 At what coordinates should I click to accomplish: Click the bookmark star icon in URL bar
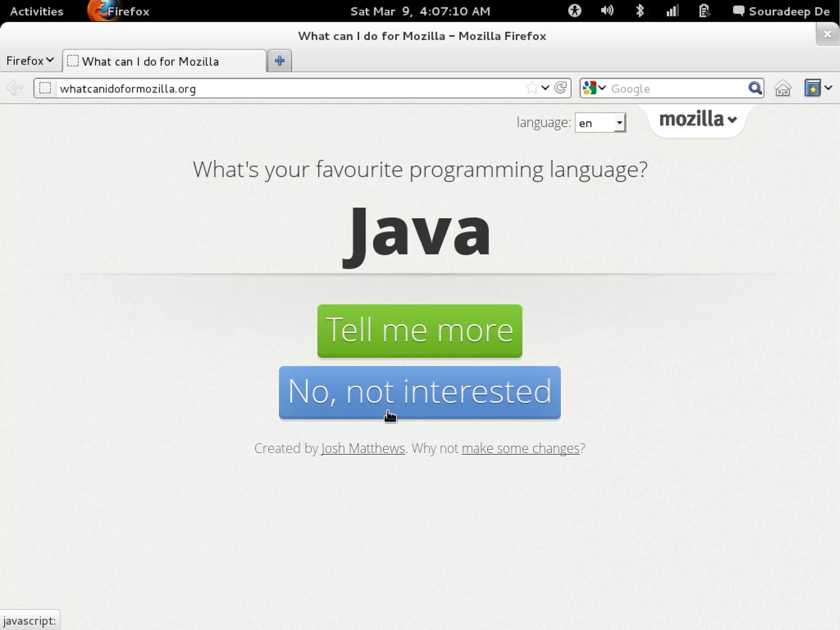point(532,88)
